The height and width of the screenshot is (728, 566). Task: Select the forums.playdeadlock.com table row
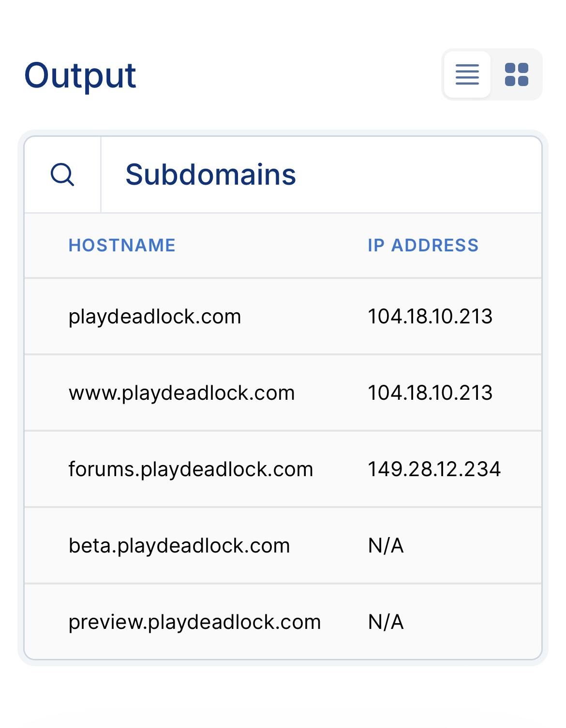coord(283,469)
